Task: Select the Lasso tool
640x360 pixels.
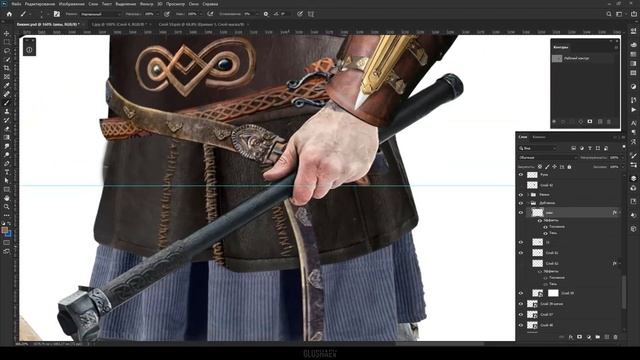Action: click(x=7, y=51)
